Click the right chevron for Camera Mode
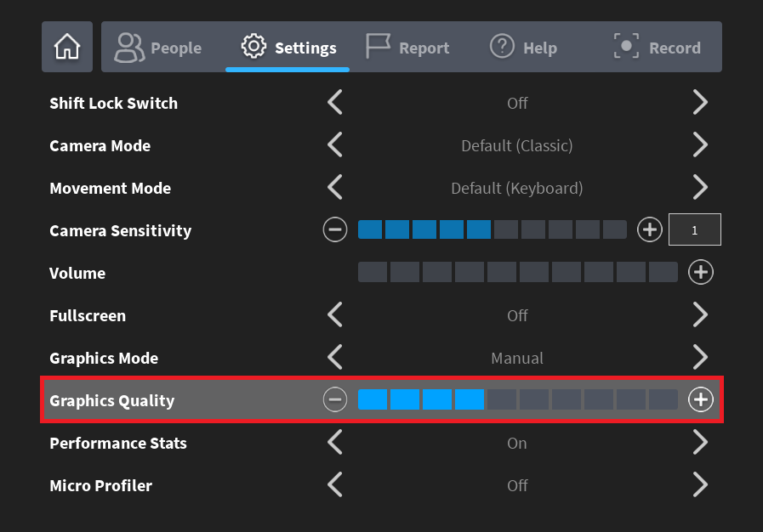This screenshot has height=532, width=763. click(x=700, y=144)
